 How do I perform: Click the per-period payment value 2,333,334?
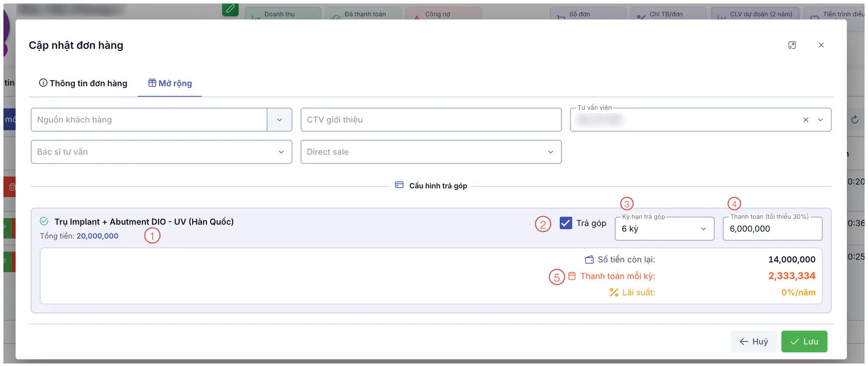(x=792, y=276)
